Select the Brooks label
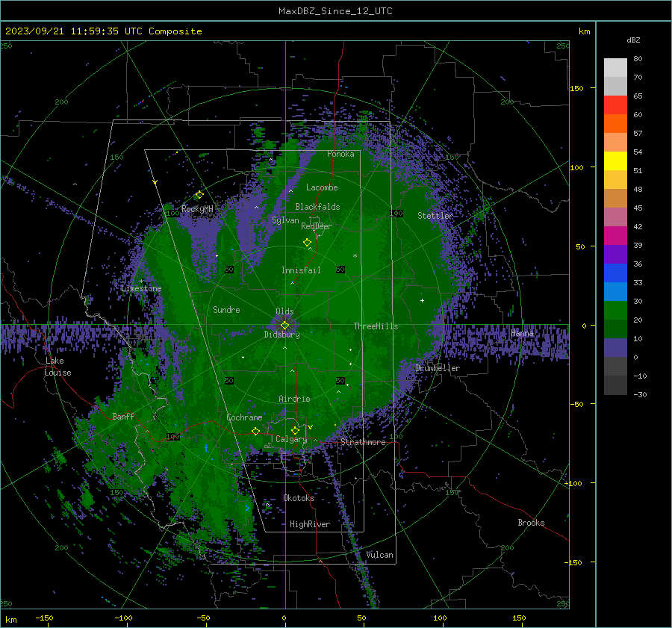The width and height of the screenshot is (672, 628). tap(531, 523)
